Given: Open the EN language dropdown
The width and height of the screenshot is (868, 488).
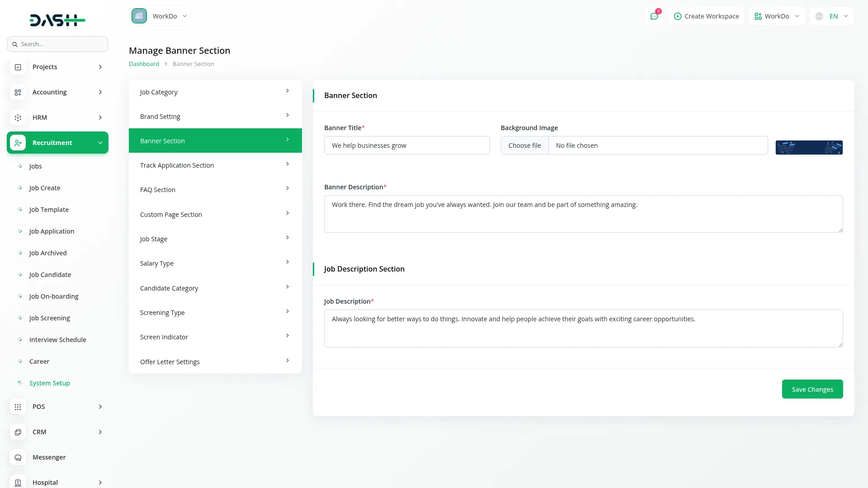Looking at the screenshot, I should (x=832, y=16).
